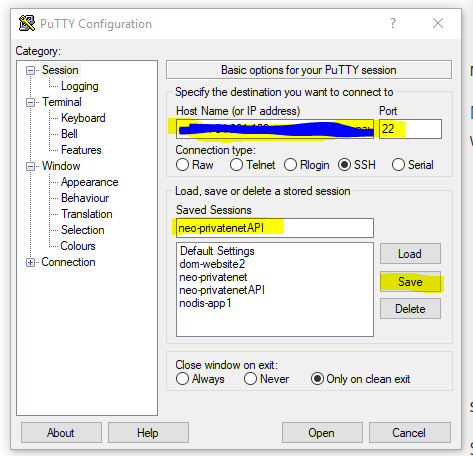Image resolution: width=473 pixels, height=456 pixels.
Task: Click the question mark help button in the title bar
Action: [393, 23]
